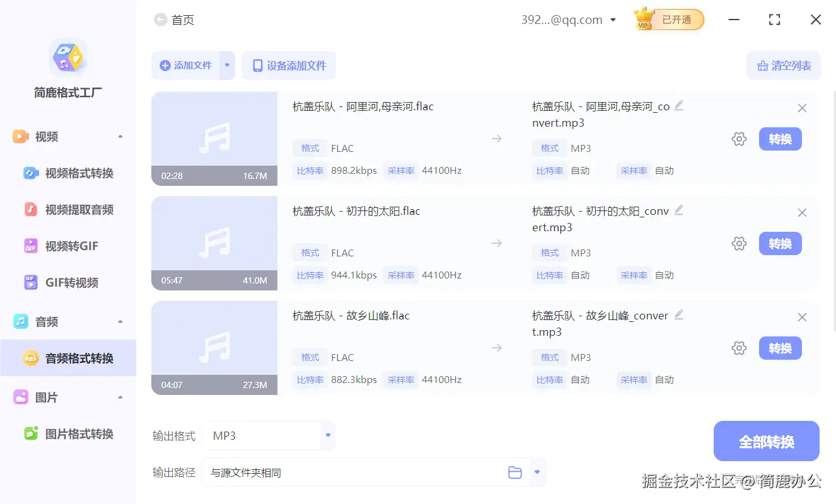This screenshot has width=836, height=504.
Task: Return to 首页 using the back control
Action: tap(161, 20)
